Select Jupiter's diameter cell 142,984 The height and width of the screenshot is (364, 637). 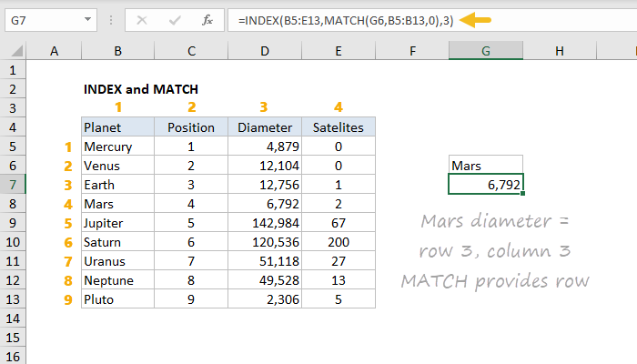tap(265, 223)
